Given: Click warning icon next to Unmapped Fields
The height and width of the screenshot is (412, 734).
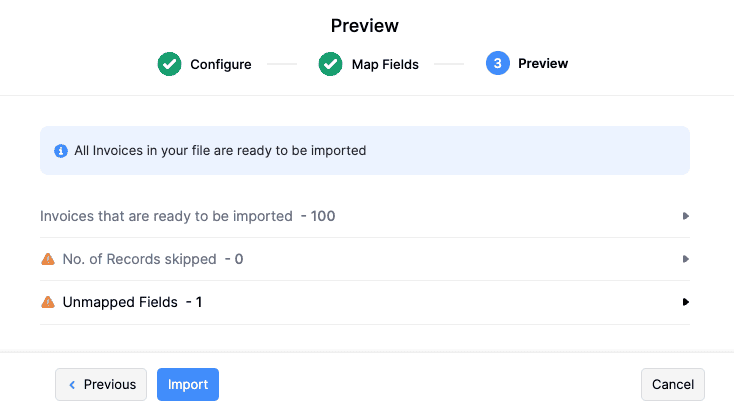Looking at the screenshot, I should pos(48,302).
